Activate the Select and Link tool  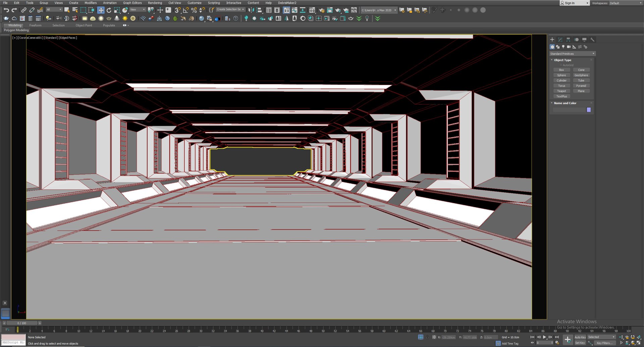(24, 10)
